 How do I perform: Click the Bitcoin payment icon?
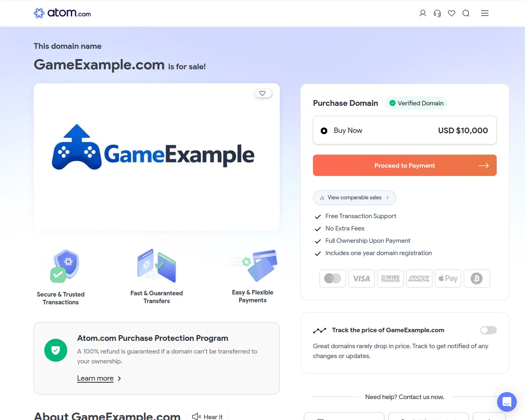click(x=477, y=278)
